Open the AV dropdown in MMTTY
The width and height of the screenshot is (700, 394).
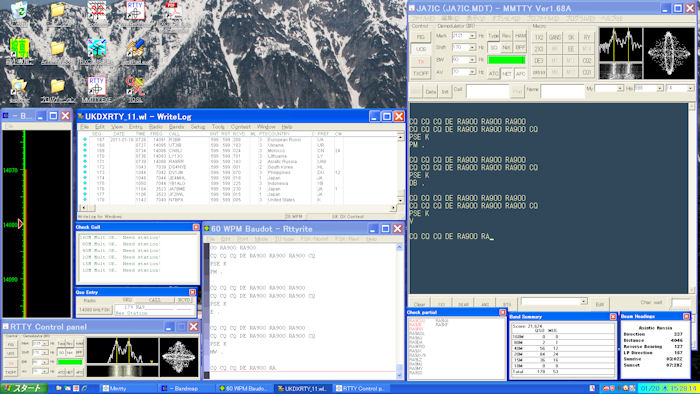(x=472, y=72)
